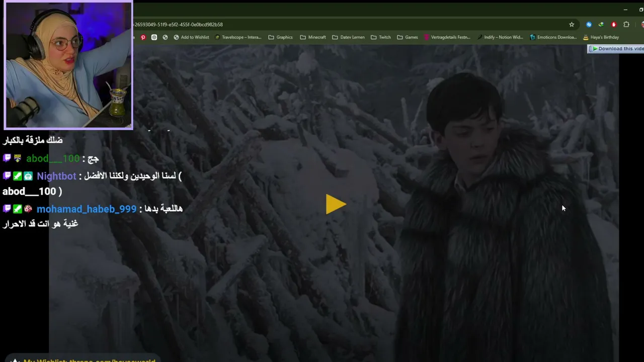The height and width of the screenshot is (362, 644).
Task: Click the green sword moderator badge beside Nightbot
Action: point(18,176)
